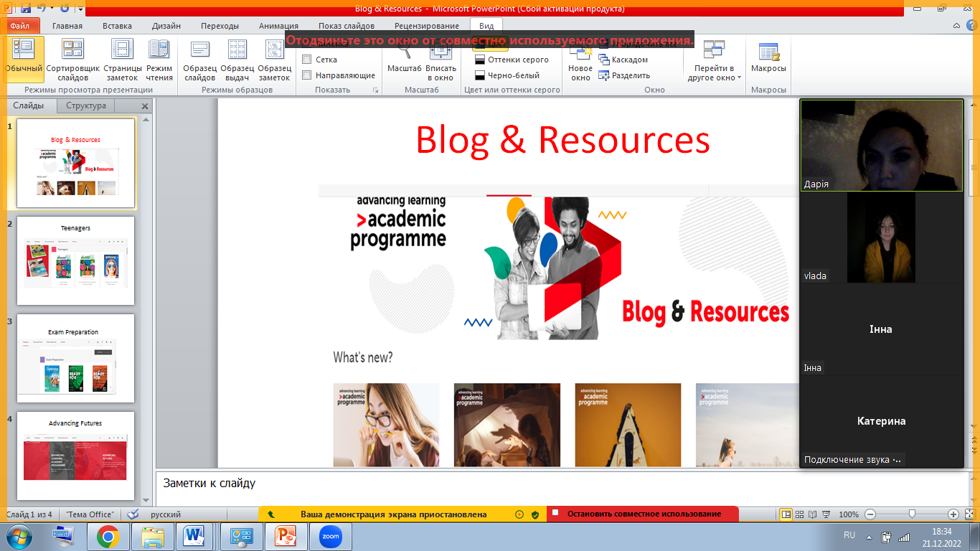
Task: Switch to the Рецензирование ribbon tab
Action: coord(427,26)
